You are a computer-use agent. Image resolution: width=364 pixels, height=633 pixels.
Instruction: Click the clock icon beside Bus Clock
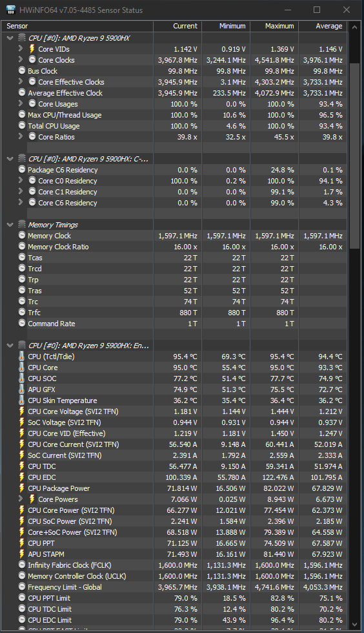[x=22, y=70]
